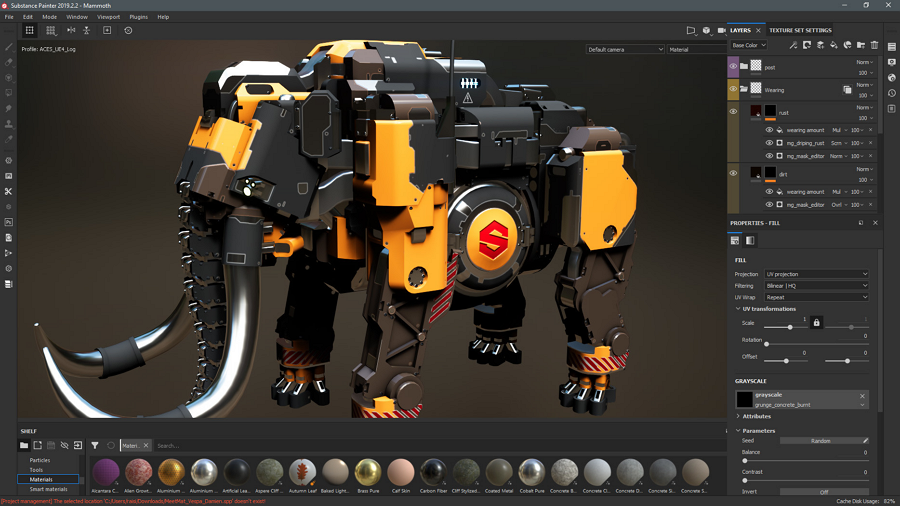
Task: Click the scissors icon in left toolbar
Action: click(x=9, y=192)
